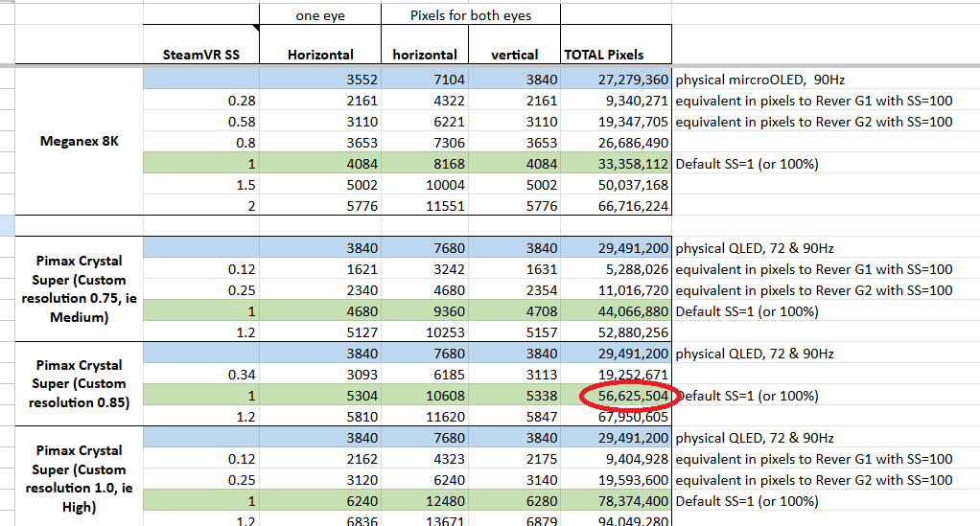Click the total 33,358,112 cell
980x526 pixels.
[x=617, y=164]
